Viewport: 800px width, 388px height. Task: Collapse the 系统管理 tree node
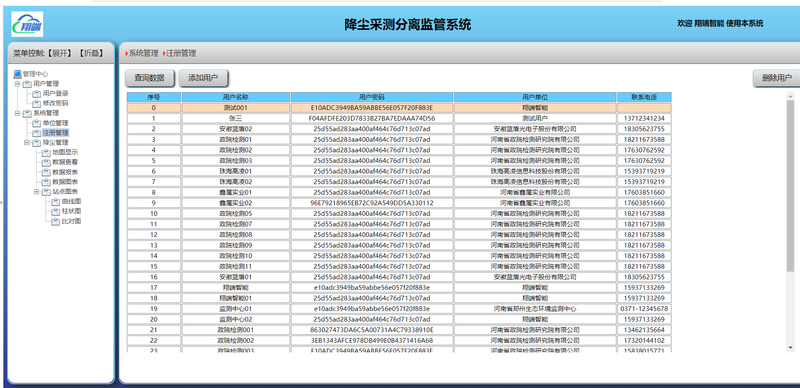(x=17, y=113)
